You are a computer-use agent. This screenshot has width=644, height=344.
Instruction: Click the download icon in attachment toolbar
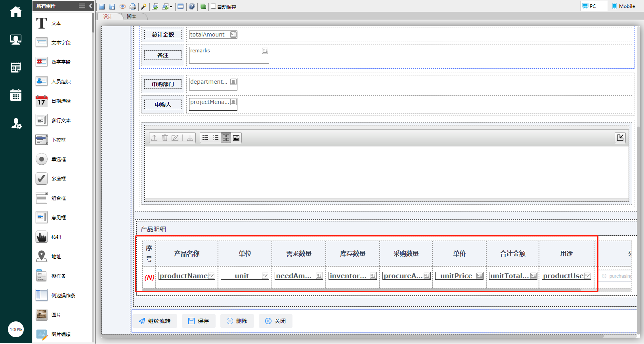click(190, 138)
